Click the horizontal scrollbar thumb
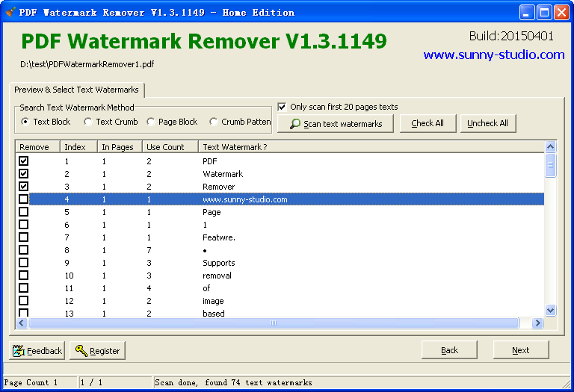 pyautogui.click(x=274, y=323)
